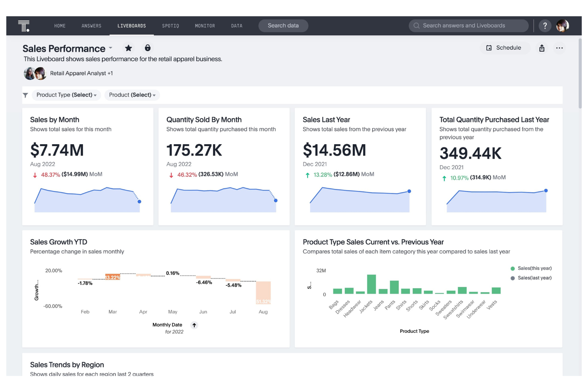Open the Product Type (Select) filter dropdown

point(66,95)
